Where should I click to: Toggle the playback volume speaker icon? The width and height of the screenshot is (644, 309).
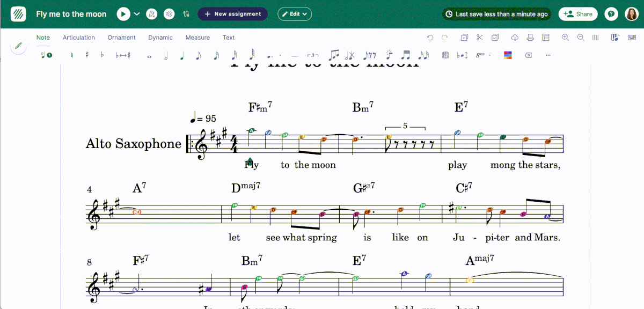coord(169,14)
